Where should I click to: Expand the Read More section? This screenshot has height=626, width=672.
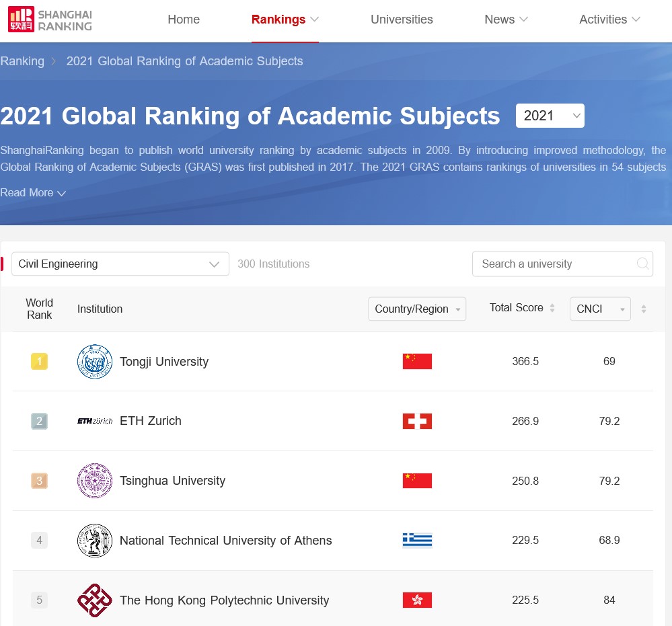point(33,193)
